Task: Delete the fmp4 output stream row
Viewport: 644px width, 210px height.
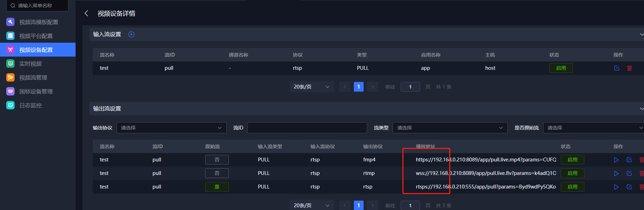Action: click(x=642, y=160)
